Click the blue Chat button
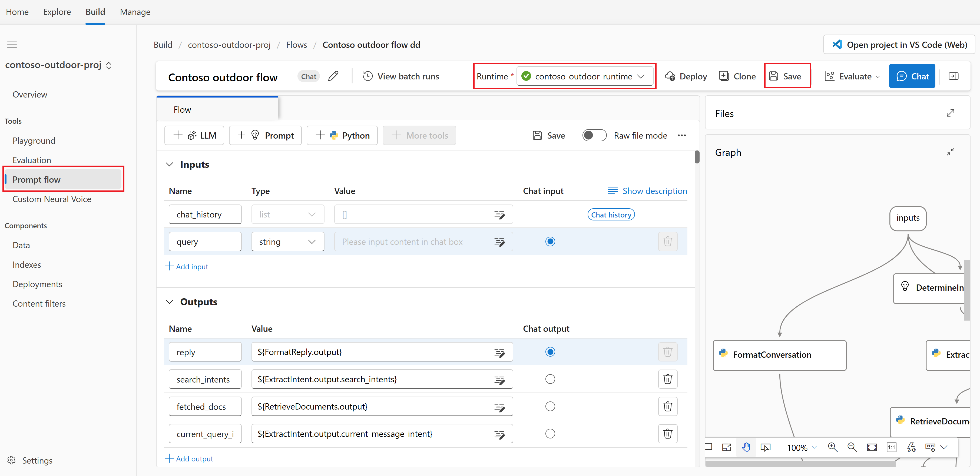Screen dimensions: 980x476 (912, 76)
